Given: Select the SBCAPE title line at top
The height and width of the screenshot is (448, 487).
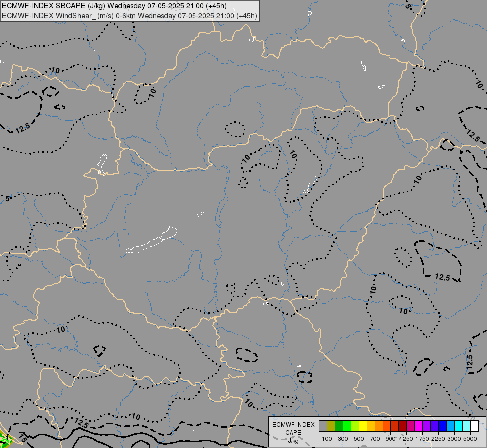Looking at the screenshot, I should [114, 6].
